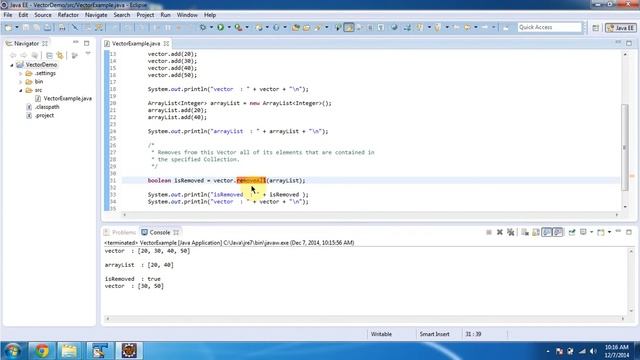The image size is (640, 360).
Task: Open the Source menu
Action: (43, 15)
